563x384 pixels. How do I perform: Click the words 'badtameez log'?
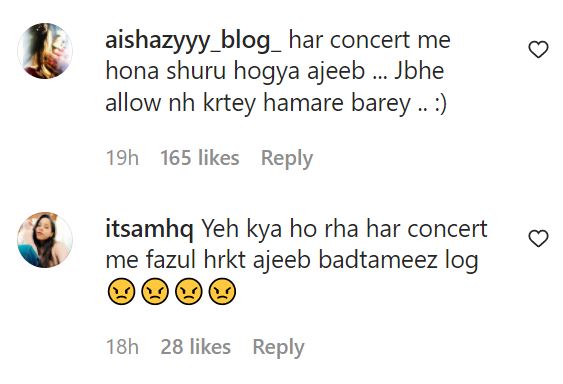(399, 261)
